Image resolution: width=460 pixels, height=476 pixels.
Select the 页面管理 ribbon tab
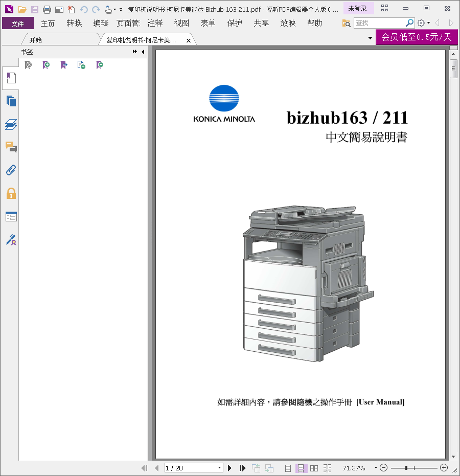[x=128, y=24]
